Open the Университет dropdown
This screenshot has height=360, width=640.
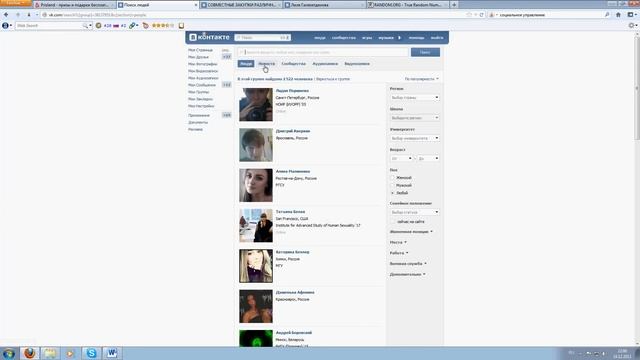[415, 138]
